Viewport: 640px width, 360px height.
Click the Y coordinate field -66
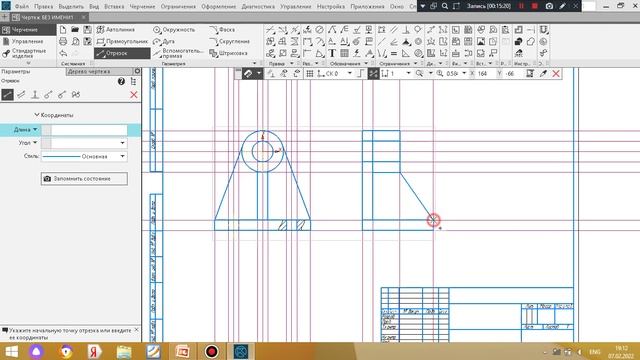pyautogui.click(x=512, y=73)
